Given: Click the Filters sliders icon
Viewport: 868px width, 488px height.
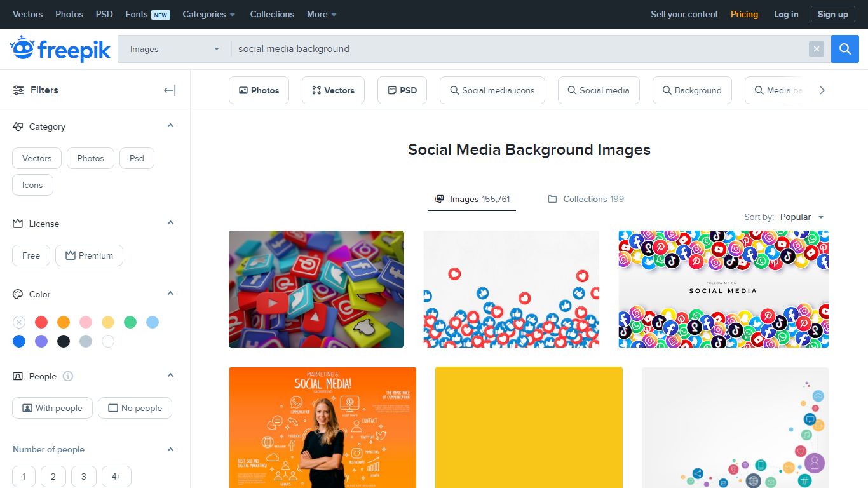Looking at the screenshot, I should [18, 90].
